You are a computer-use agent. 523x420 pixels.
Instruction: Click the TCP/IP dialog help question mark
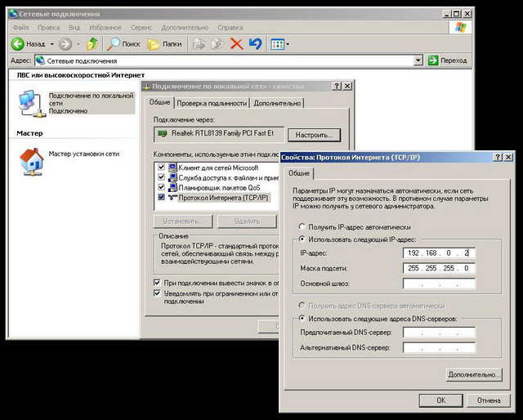pos(498,157)
